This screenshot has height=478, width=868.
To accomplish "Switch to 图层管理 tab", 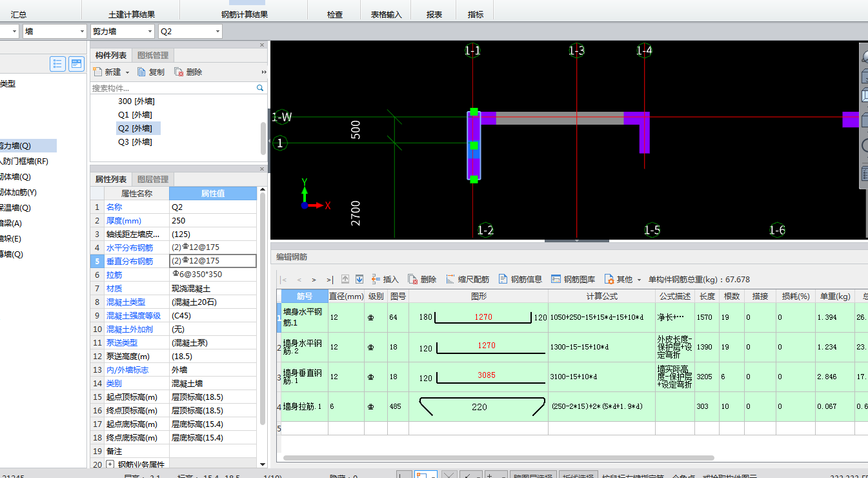I will [x=153, y=180].
